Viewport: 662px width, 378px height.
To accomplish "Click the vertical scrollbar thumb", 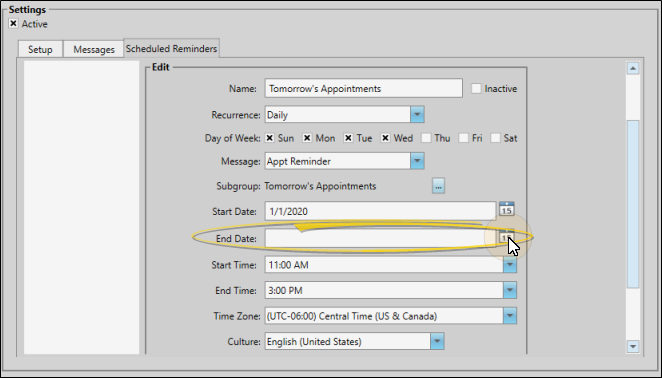I will point(632,204).
